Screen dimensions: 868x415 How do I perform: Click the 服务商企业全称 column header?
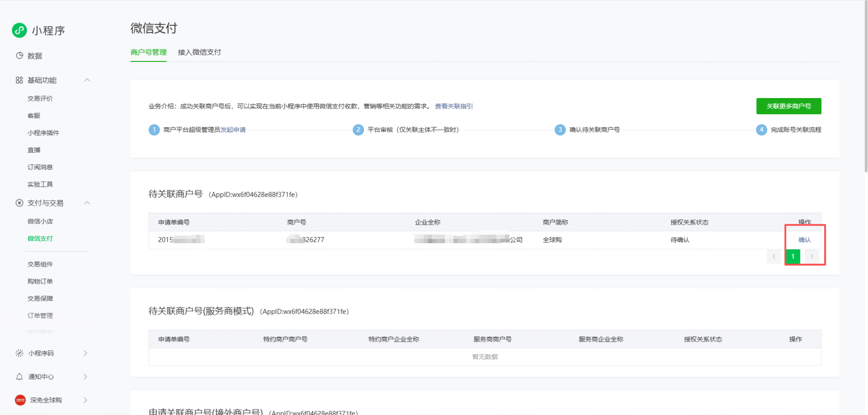[x=601, y=339]
